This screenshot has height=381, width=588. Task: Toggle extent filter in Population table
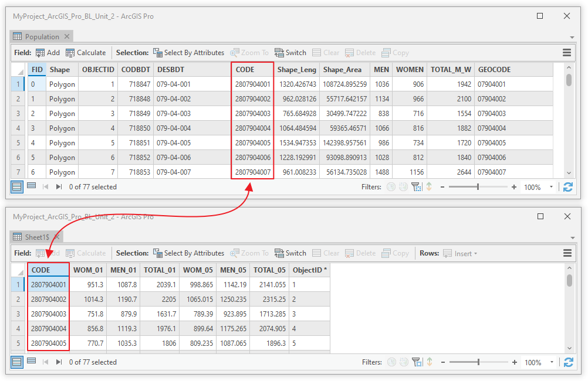[416, 186]
